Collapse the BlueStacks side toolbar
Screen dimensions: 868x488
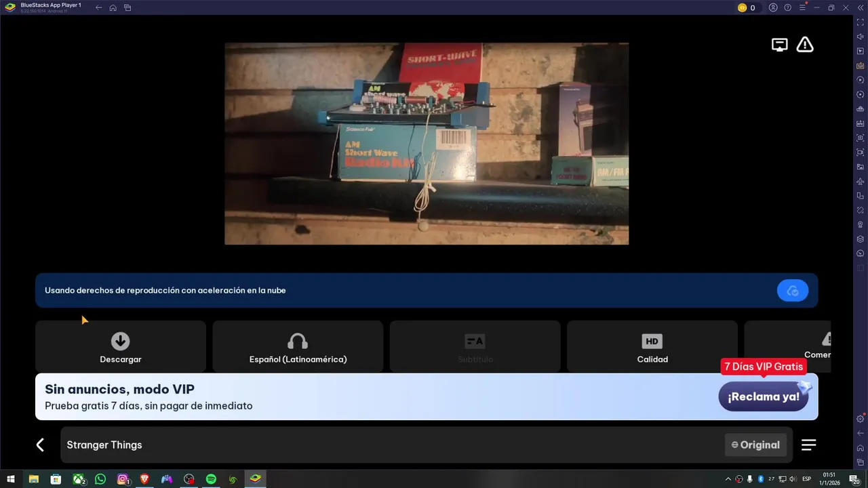(x=861, y=7)
